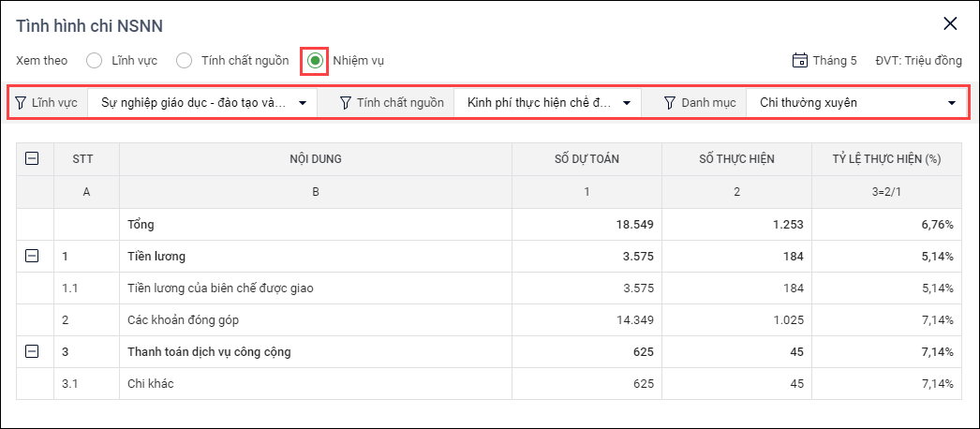The height and width of the screenshot is (429, 980).
Task: Collapse the Tiền lương row group
Action: pyautogui.click(x=32, y=255)
